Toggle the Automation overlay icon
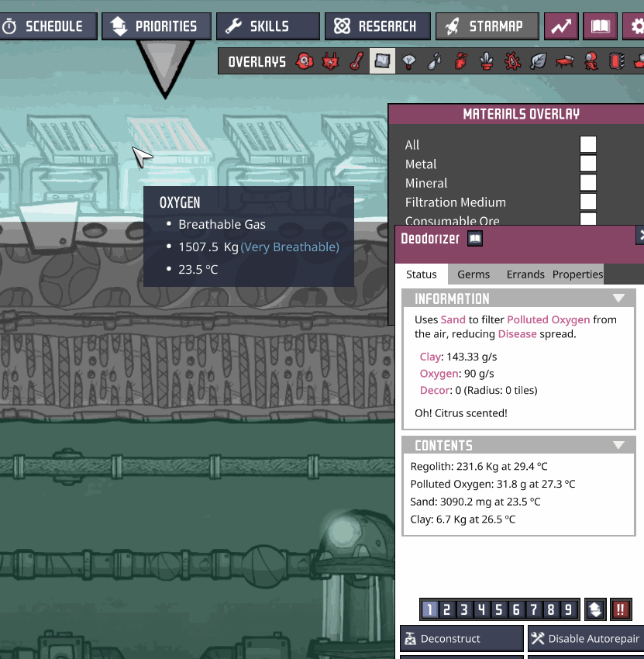This screenshot has width=644, height=659. 617,61
